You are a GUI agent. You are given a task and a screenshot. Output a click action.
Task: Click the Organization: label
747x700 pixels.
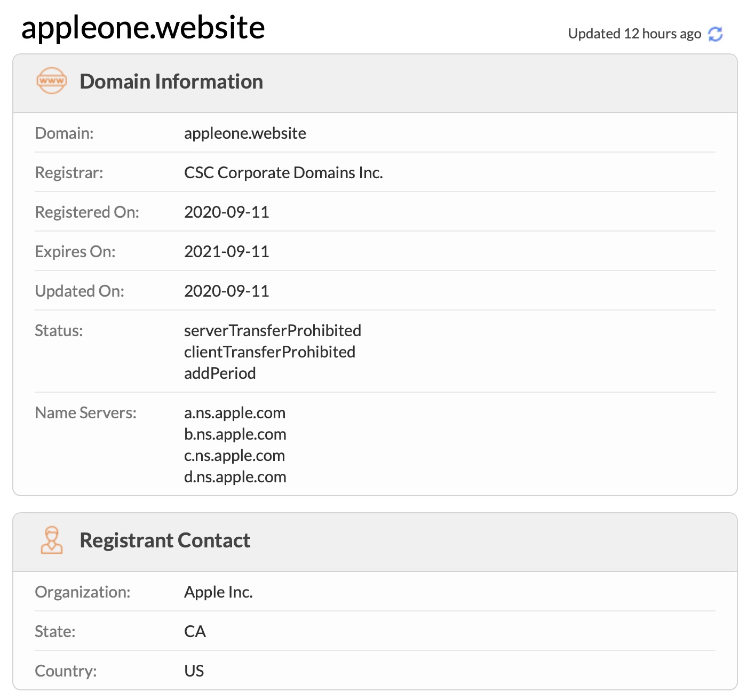pos(82,592)
